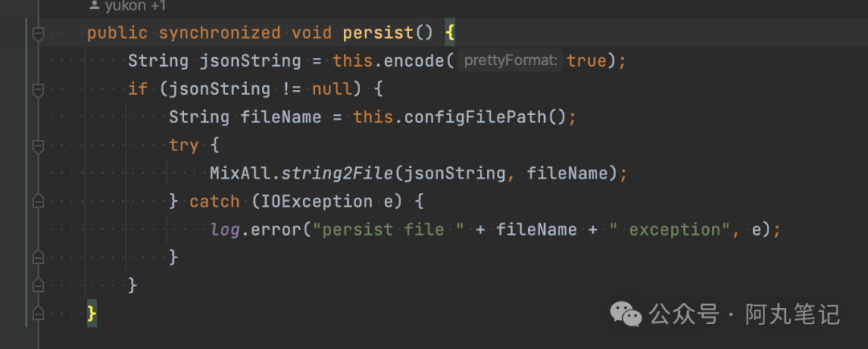Click fold end marker of if block

click(37, 285)
